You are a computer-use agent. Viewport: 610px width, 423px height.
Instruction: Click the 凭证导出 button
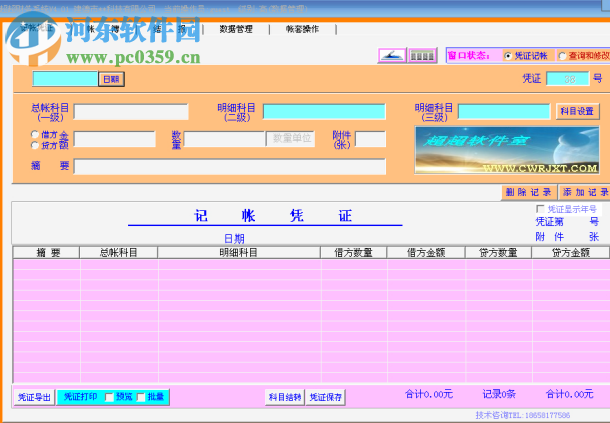(x=34, y=397)
